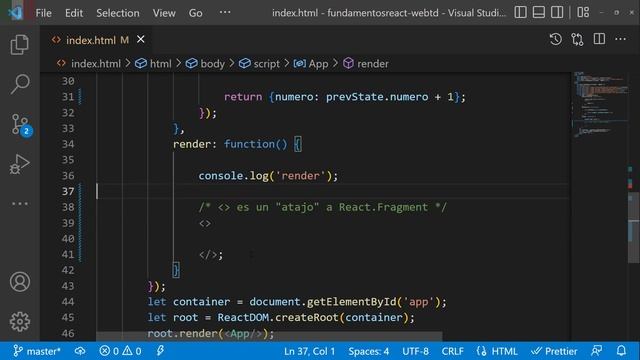Click the function keyword on line 34

coord(250,144)
